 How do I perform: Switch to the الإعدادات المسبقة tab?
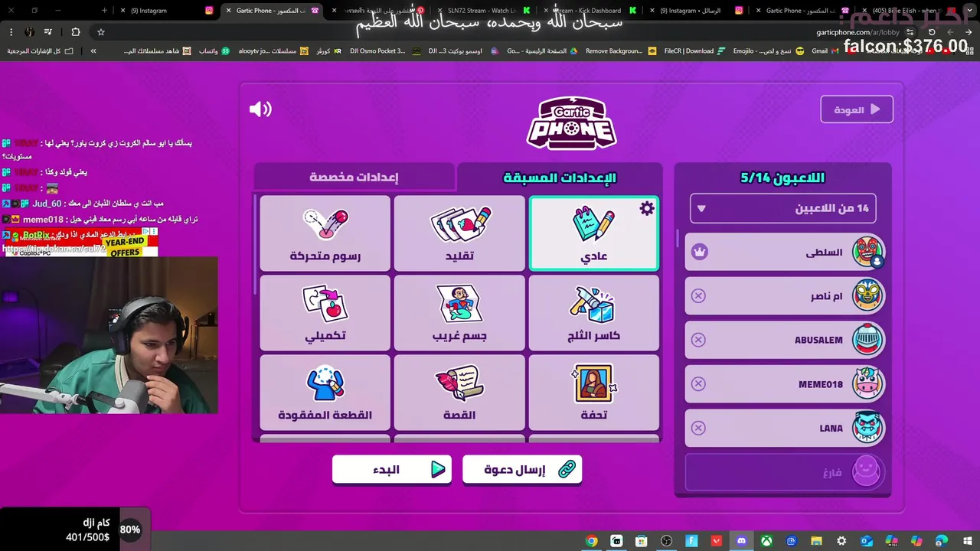[x=560, y=178]
